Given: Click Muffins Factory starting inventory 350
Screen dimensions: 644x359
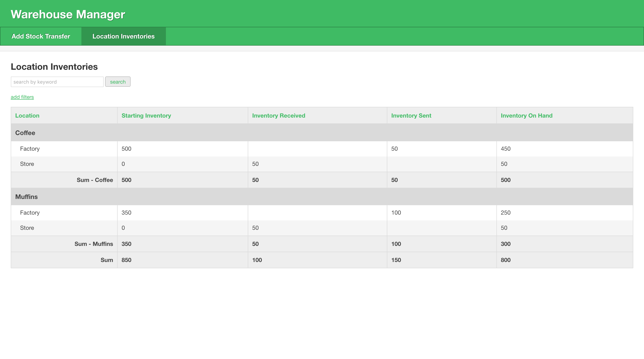Looking at the screenshot, I should [126, 213].
